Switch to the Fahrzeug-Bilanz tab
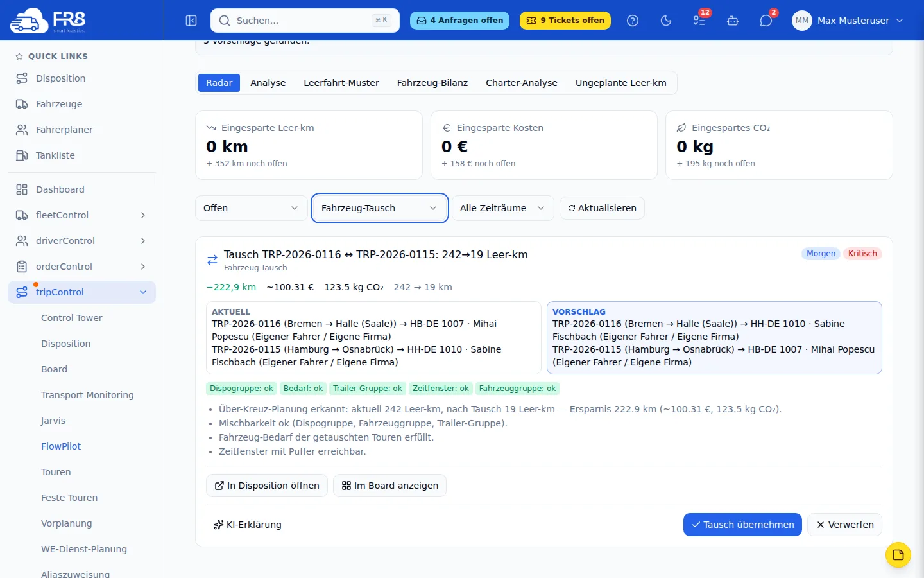 tap(432, 83)
